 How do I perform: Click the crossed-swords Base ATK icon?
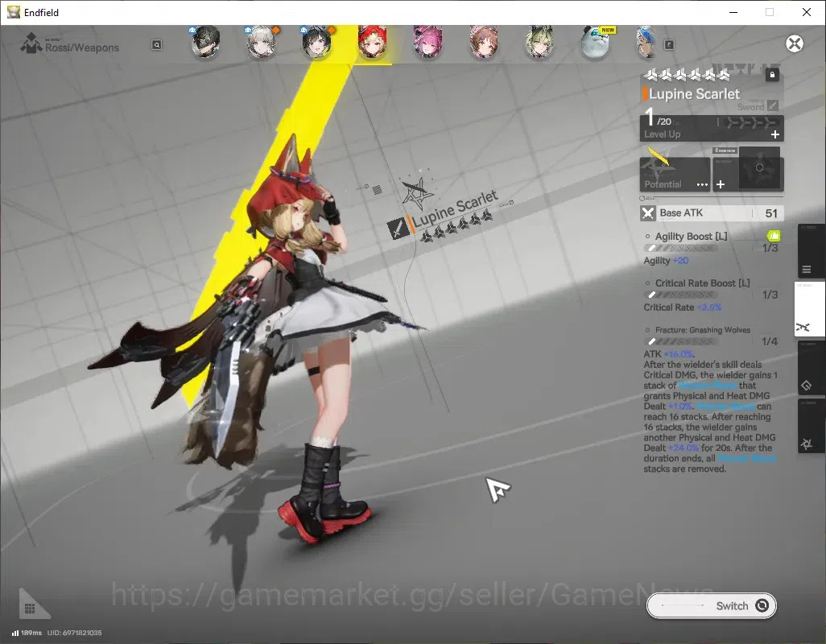(648, 213)
